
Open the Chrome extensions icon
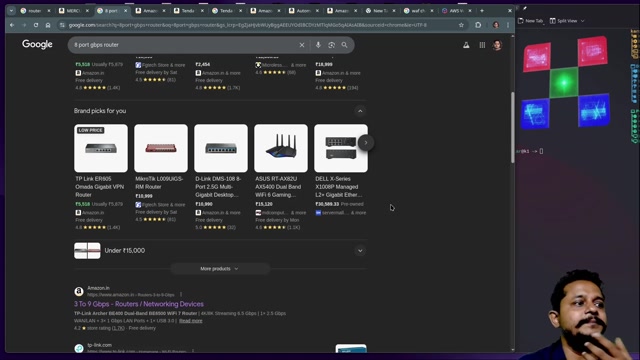point(478,25)
